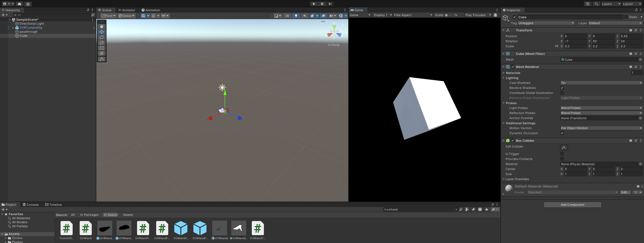Toggle the Static checkbox for Cube
Viewport: 644px width, 243px height.
click(626, 17)
